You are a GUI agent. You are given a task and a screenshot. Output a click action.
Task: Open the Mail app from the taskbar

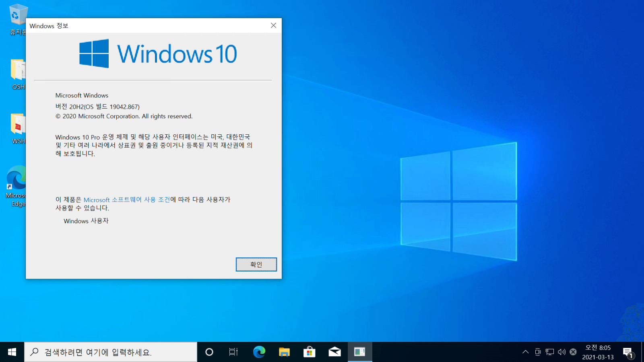tap(334, 352)
